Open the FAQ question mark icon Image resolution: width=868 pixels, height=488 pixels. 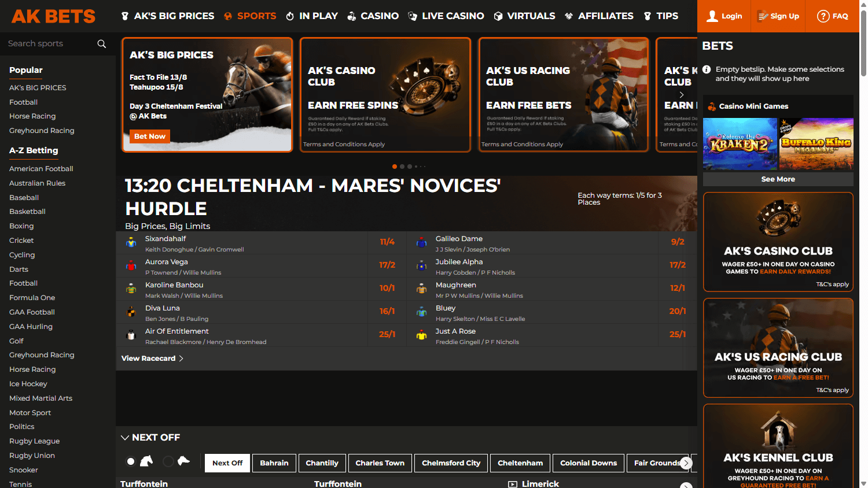pos(824,16)
